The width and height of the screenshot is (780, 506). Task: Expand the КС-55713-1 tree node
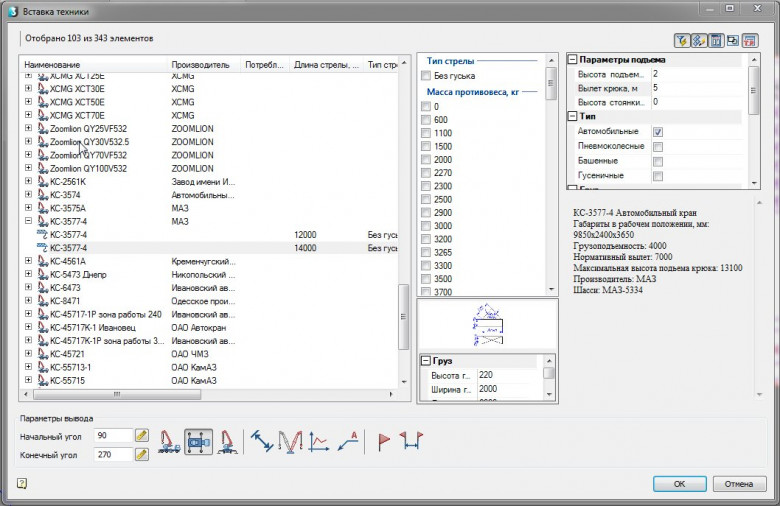click(x=28, y=367)
